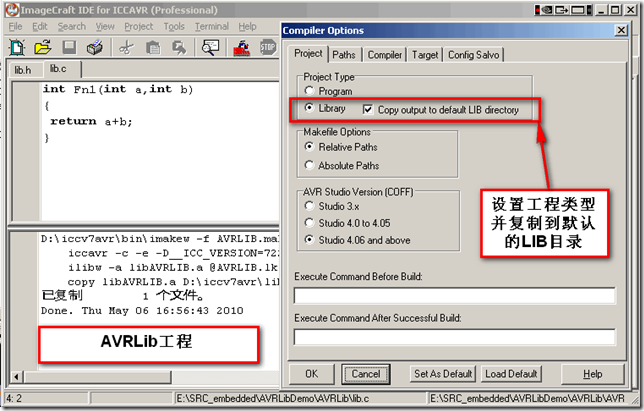Open the Tools menu
This screenshot has width=644, height=411.
[x=174, y=27]
